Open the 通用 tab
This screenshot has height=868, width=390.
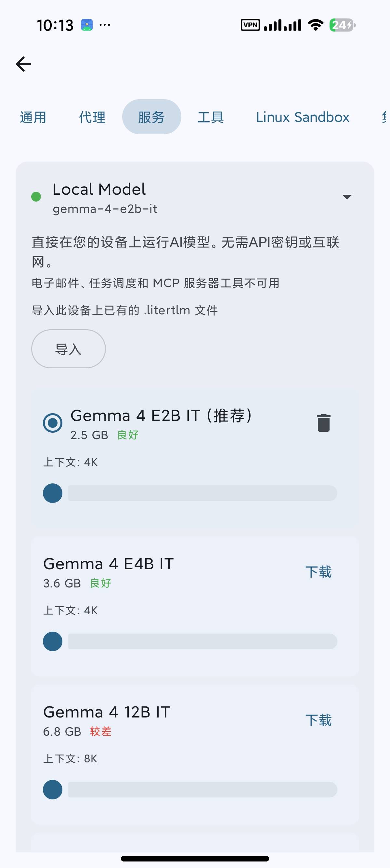point(33,117)
